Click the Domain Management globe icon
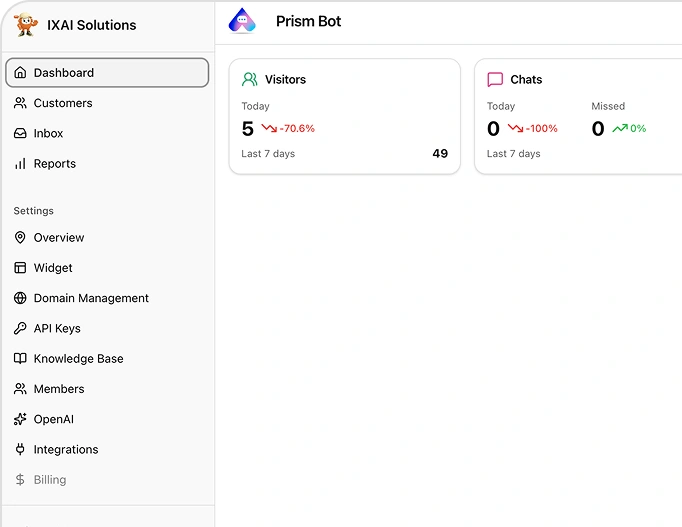Screen dimensions: 682x527 [20, 298]
